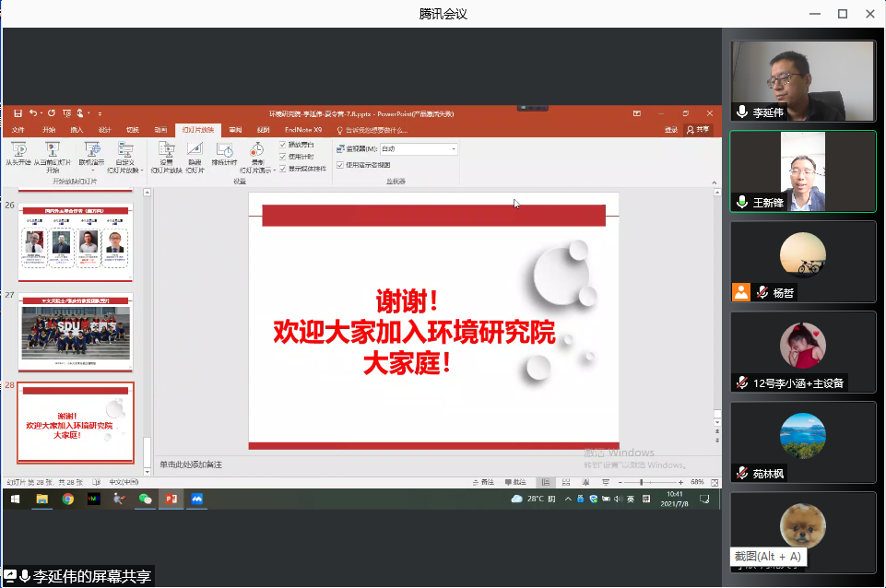
Task: Open the 监视器 monitor dropdown set to 自动
Action: [419, 148]
